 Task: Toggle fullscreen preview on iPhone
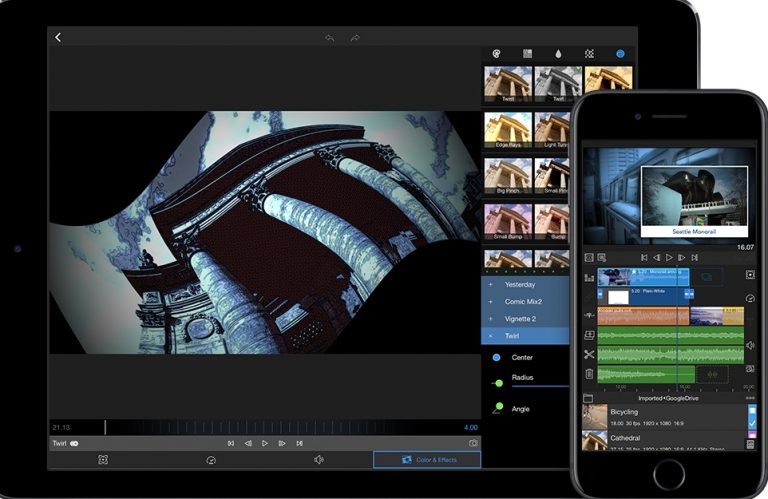pos(589,258)
